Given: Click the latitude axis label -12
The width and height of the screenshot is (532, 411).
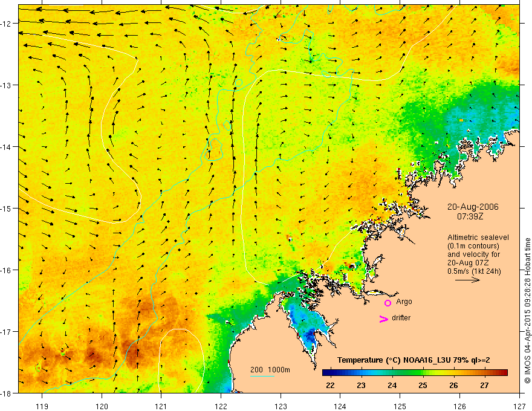Looking at the screenshot, I should [7, 24].
